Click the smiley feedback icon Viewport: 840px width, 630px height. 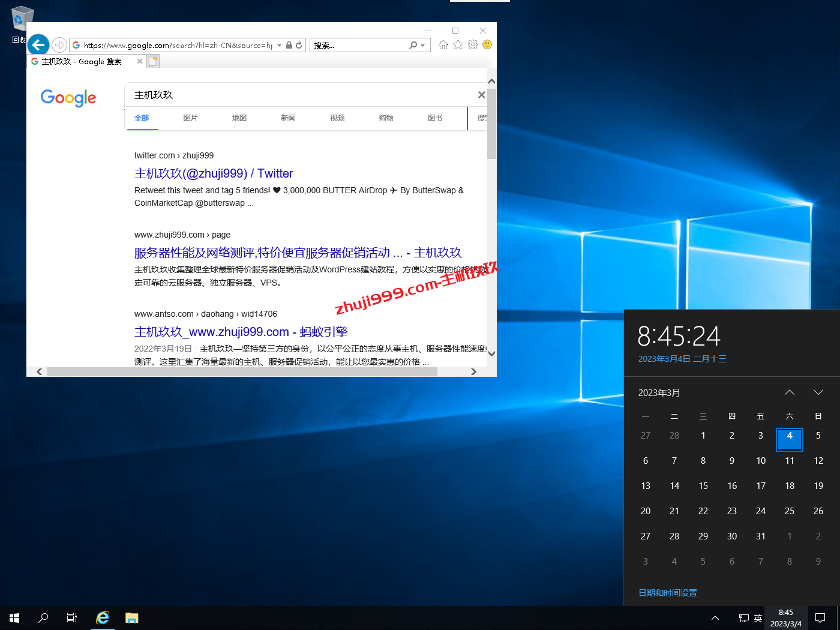pos(487,45)
